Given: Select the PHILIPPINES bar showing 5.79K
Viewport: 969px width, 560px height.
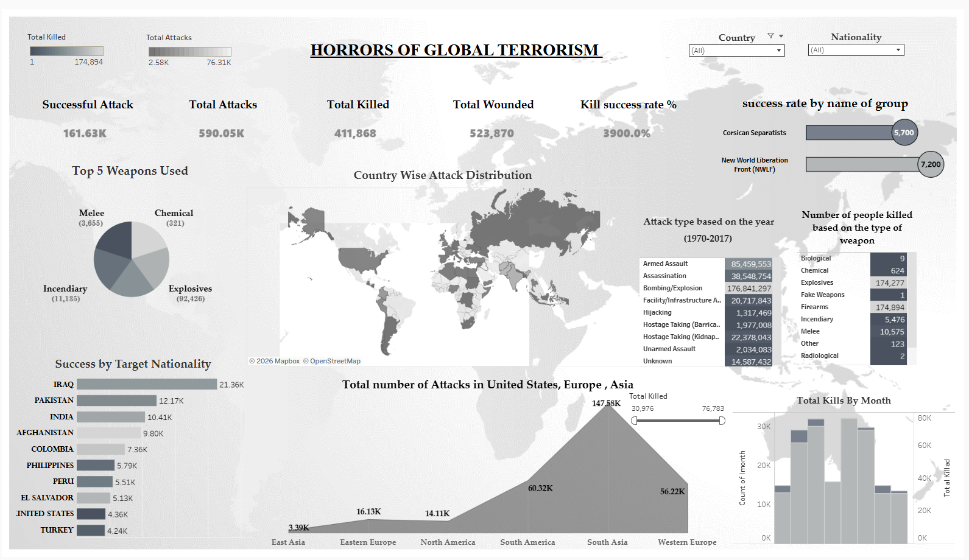Looking at the screenshot, I should click(x=96, y=465).
